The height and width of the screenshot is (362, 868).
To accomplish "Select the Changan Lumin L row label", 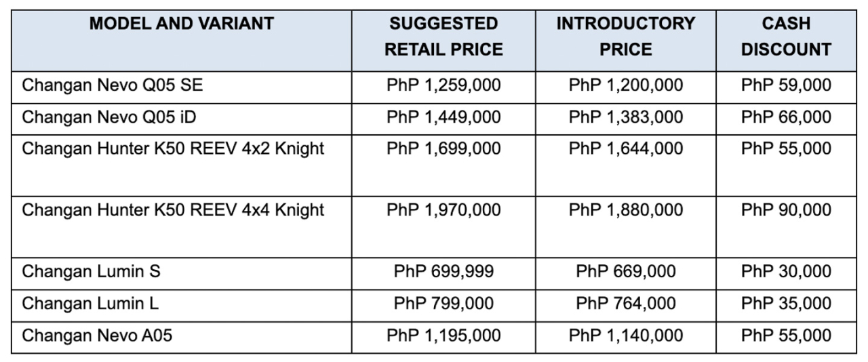I will (x=90, y=304).
